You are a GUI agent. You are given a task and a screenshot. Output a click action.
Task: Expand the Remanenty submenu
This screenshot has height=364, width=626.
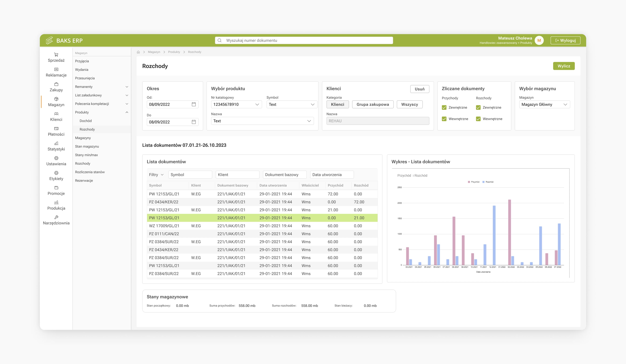point(127,87)
